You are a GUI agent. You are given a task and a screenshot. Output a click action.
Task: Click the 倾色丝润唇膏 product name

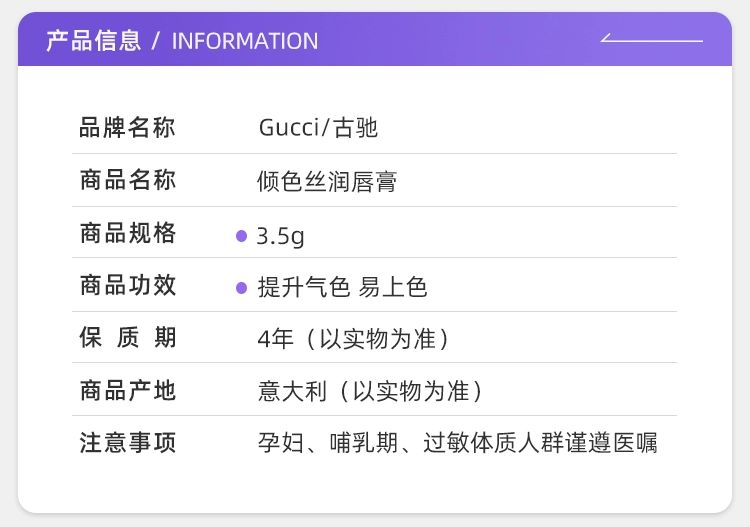coord(327,182)
